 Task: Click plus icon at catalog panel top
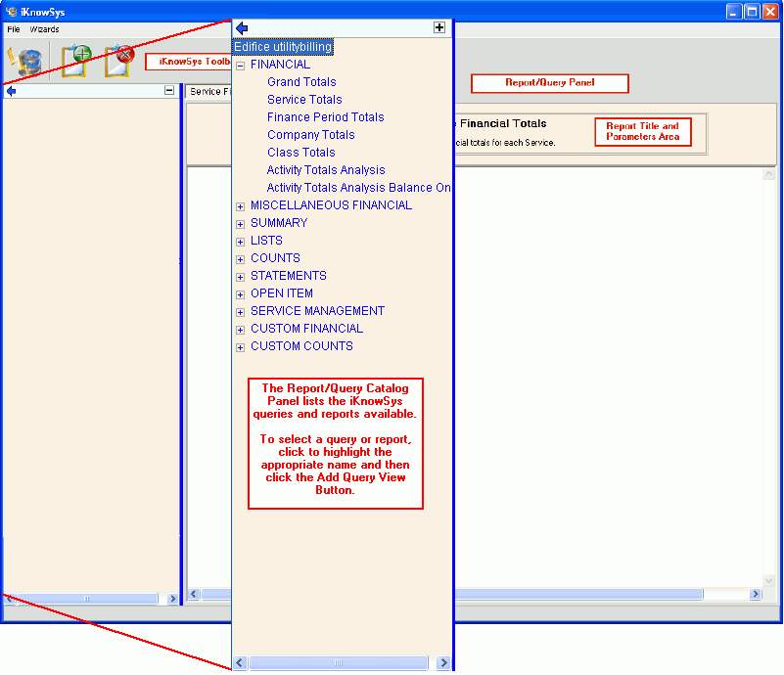[439, 28]
